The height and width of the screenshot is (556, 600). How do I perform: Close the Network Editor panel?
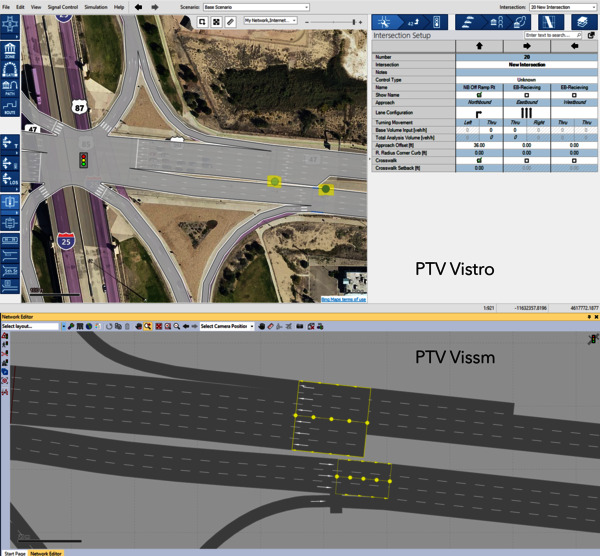[x=596, y=317]
